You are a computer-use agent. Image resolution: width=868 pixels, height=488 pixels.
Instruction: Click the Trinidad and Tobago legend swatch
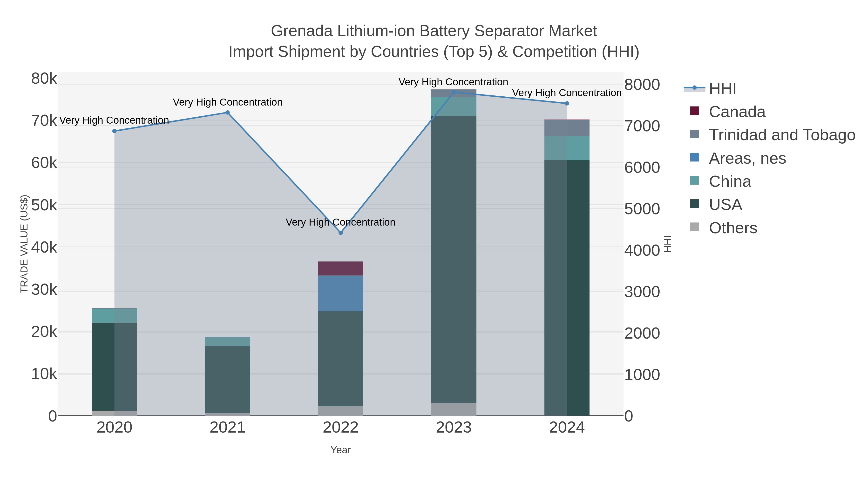pyautogui.click(x=694, y=134)
